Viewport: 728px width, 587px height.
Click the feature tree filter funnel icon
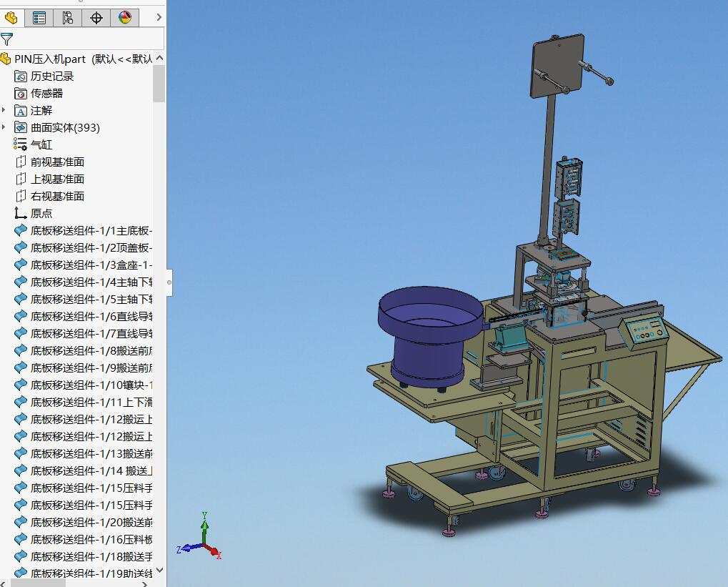click(7, 39)
